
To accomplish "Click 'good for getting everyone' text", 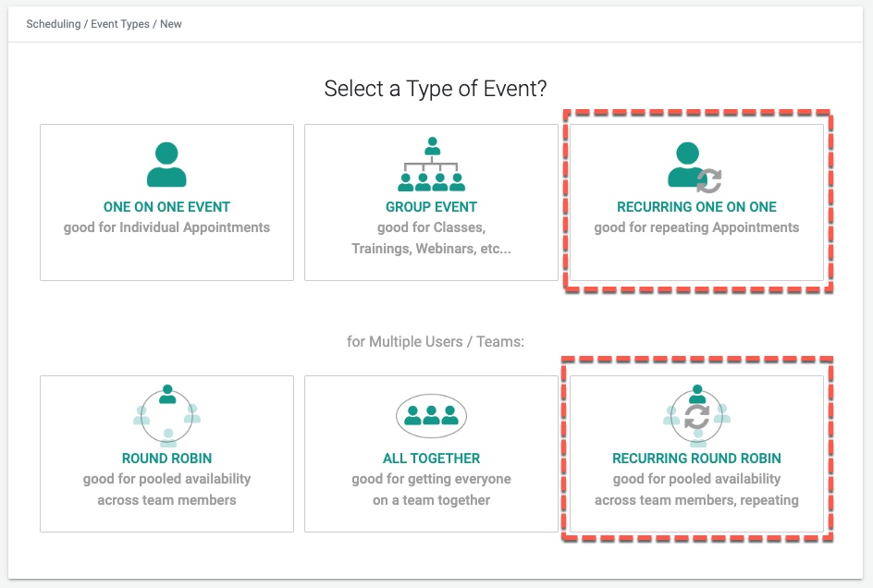I will tap(432, 480).
